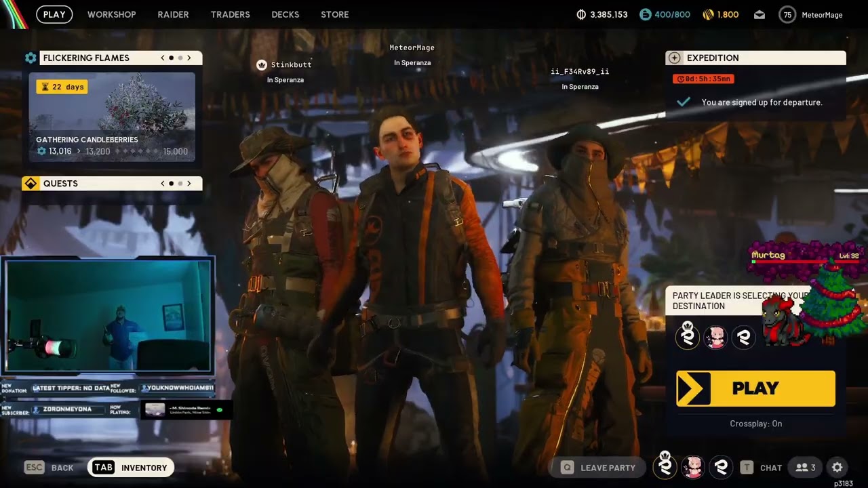Click the Flickering Flames gear icon
The width and height of the screenshot is (868, 488).
(31, 58)
